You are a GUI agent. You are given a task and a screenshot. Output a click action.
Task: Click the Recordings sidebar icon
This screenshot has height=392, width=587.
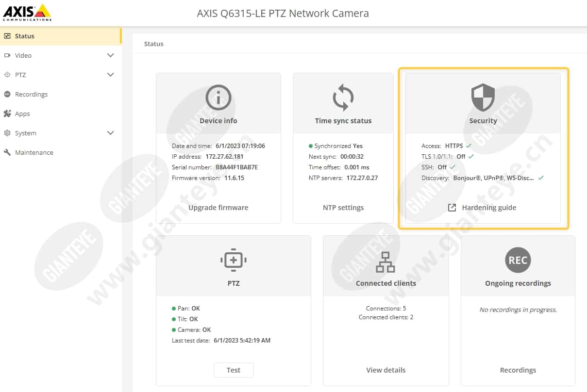point(7,94)
